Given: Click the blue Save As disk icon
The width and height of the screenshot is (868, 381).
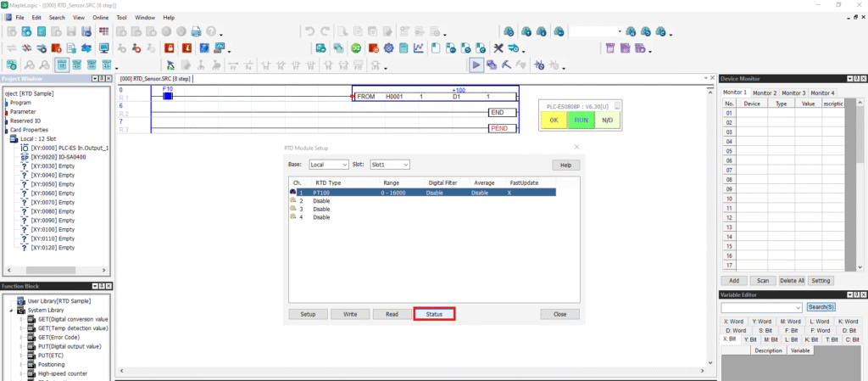Looking at the screenshot, I should coord(86,32).
